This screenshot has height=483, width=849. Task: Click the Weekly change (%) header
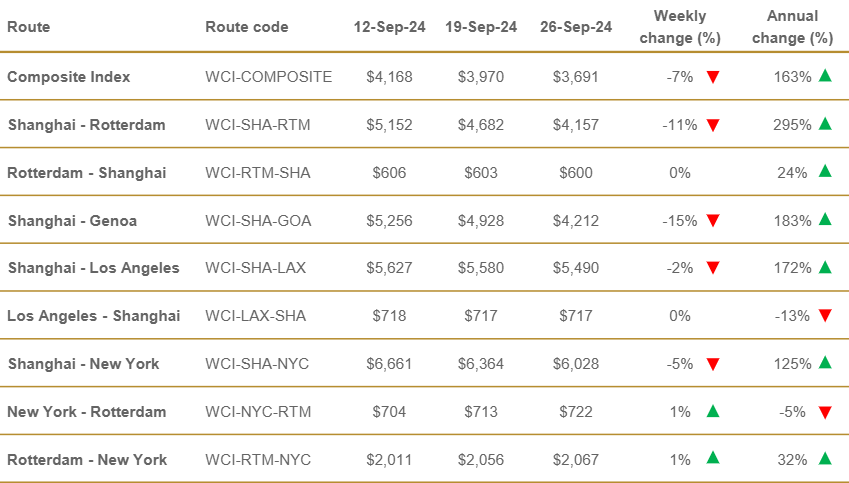680,27
